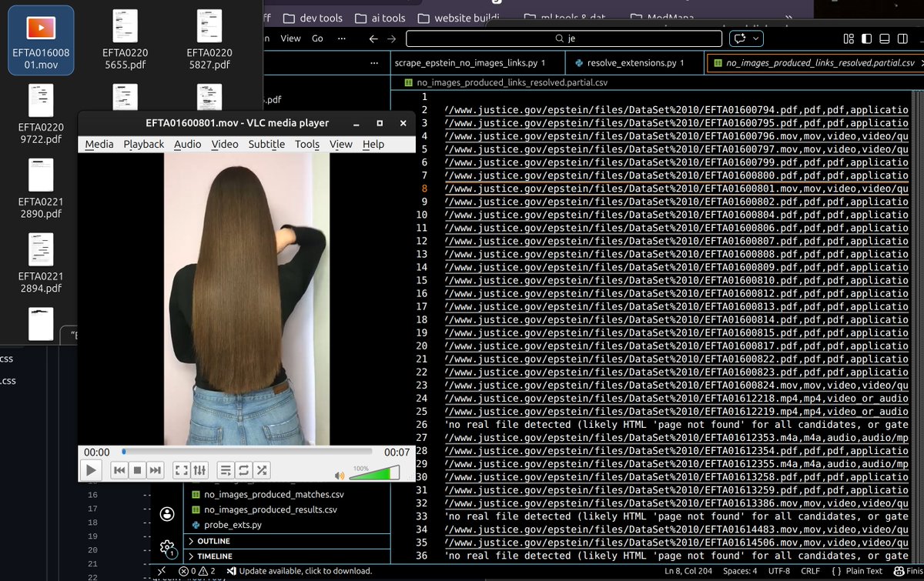Select EFTA02209722.pdf file icon

click(x=41, y=115)
